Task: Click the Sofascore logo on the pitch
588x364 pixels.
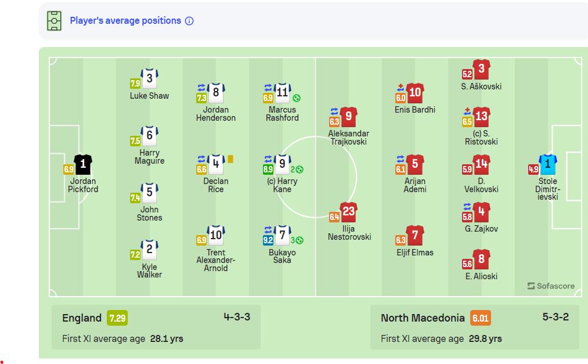Action: [x=551, y=286]
